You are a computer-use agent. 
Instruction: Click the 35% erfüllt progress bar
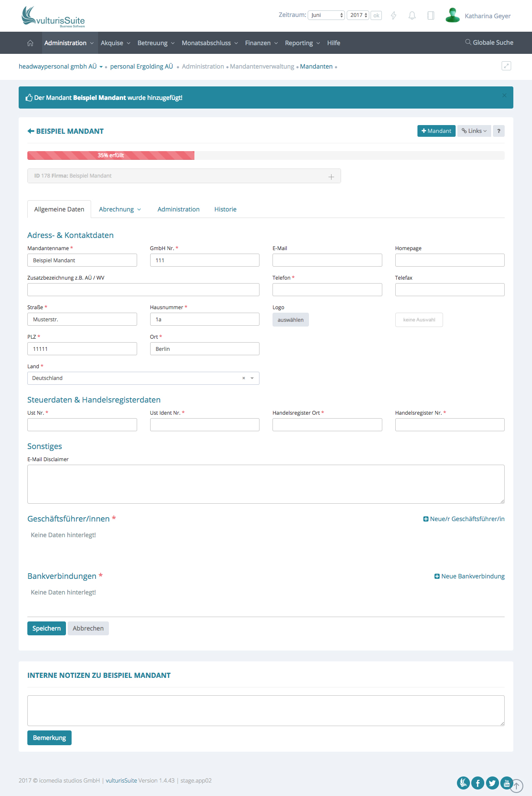point(111,155)
